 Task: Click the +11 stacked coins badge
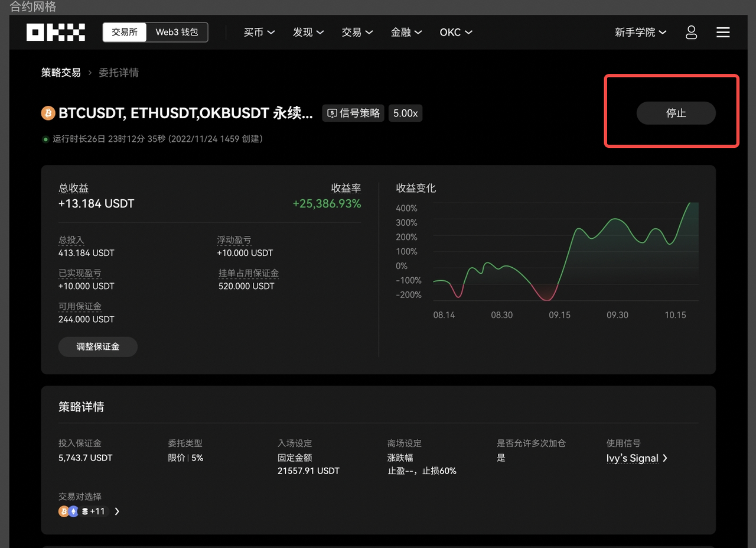coord(92,511)
